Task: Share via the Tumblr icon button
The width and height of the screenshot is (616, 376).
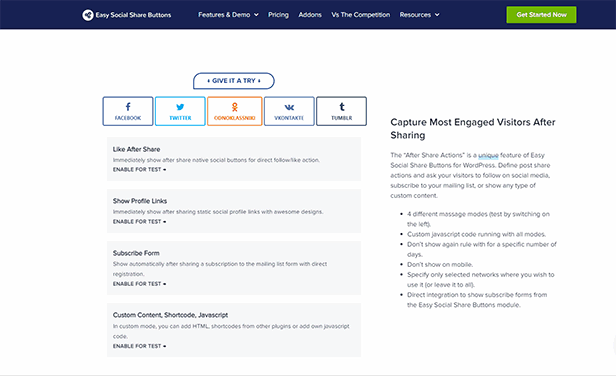Action: [341, 111]
